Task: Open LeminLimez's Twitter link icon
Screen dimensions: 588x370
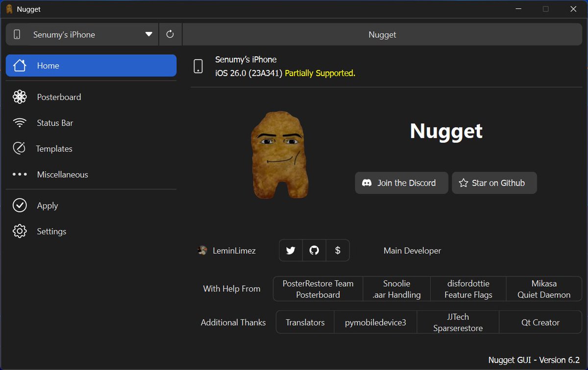Action: click(x=291, y=250)
